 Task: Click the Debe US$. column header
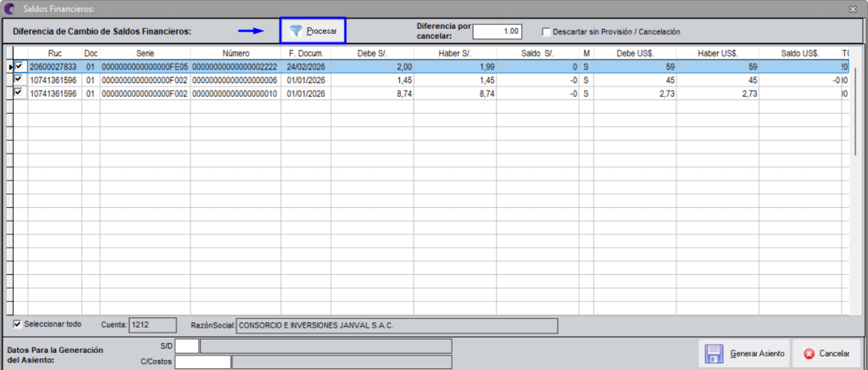click(x=635, y=53)
